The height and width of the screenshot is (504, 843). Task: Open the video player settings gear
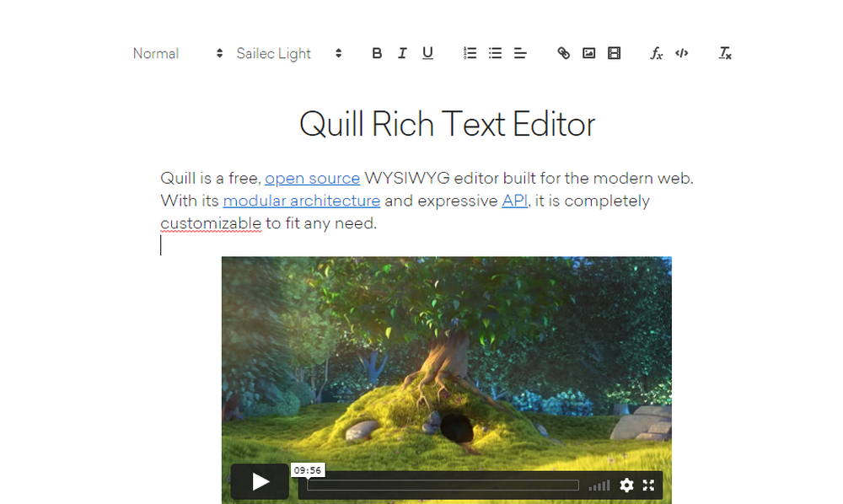coord(626,485)
